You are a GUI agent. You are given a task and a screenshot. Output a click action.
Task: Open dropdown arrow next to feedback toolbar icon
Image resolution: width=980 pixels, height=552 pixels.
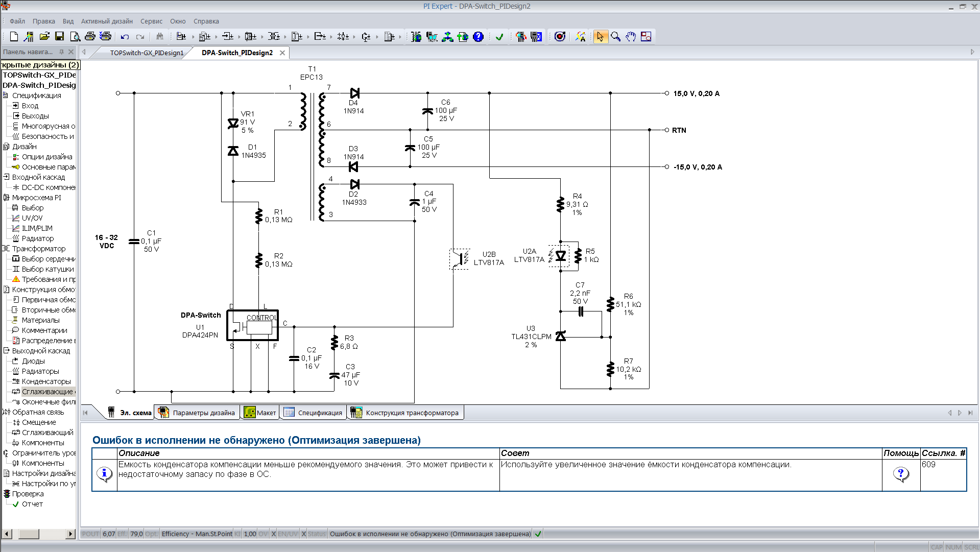(354, 37)
